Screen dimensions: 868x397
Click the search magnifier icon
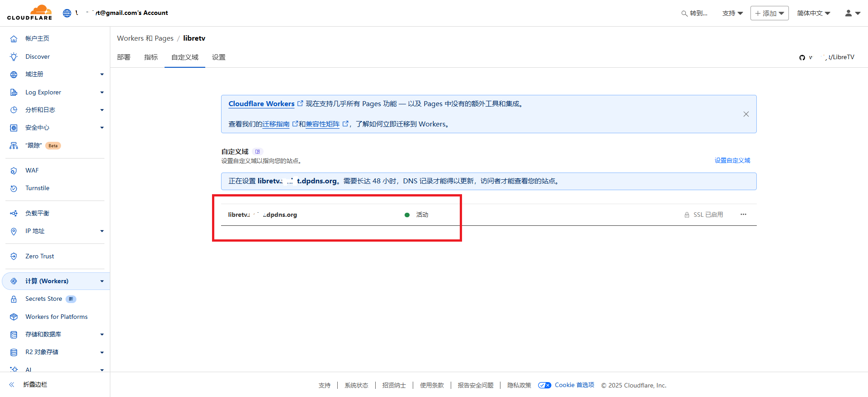click(684, 14)
